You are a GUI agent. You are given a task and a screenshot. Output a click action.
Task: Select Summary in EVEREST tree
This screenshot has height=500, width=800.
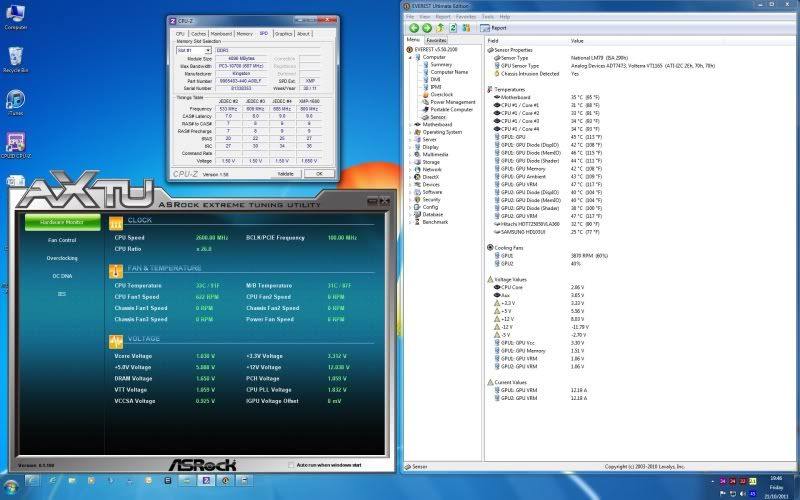441,65
